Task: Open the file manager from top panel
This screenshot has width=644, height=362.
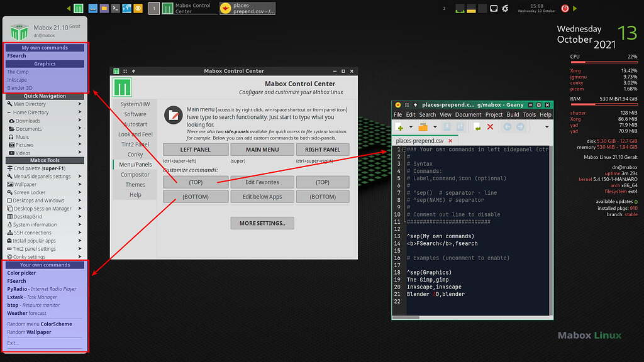Action: click(104, 8)
